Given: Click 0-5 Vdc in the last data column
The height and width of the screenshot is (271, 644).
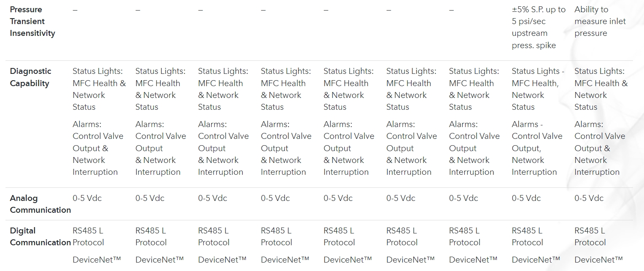Looking at the screenshot, I should 589,198.
